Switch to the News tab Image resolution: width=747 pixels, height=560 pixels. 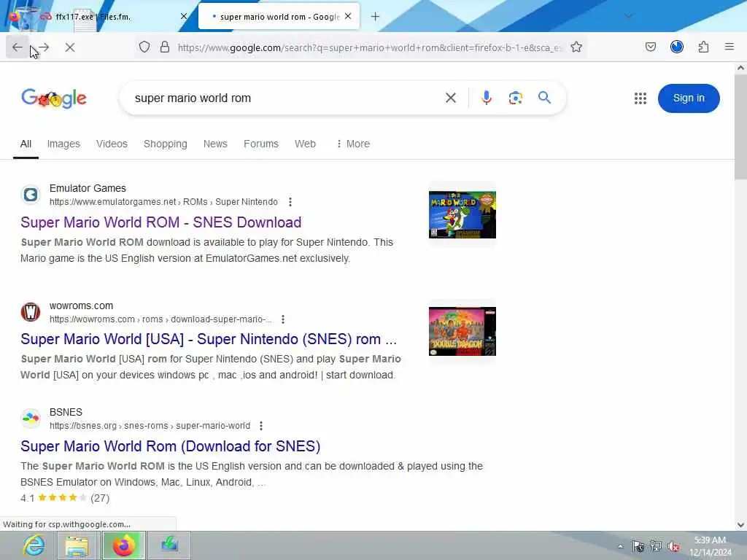215,144
